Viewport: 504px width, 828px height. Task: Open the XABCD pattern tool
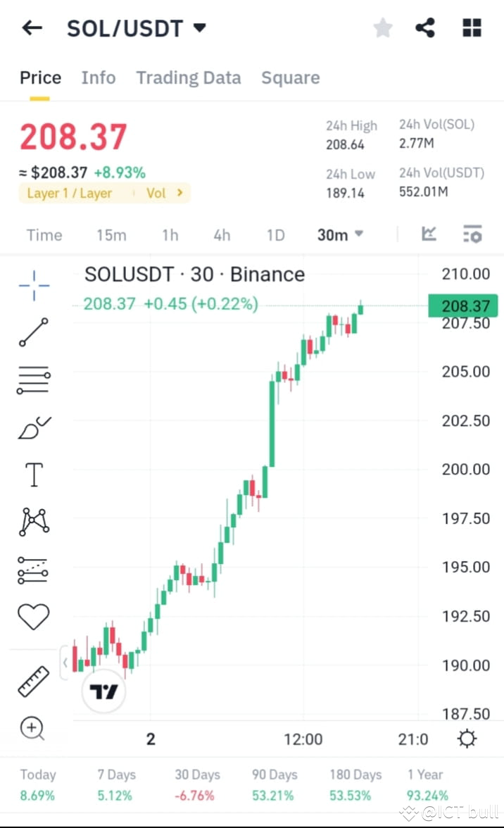[x=33, y=521]
